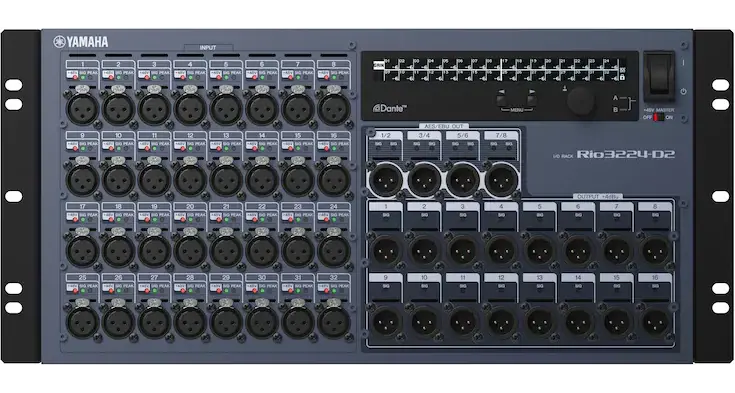The image size is (735, 393).
Task: Click the INPUT section label
Action: (x=208, y=47)
